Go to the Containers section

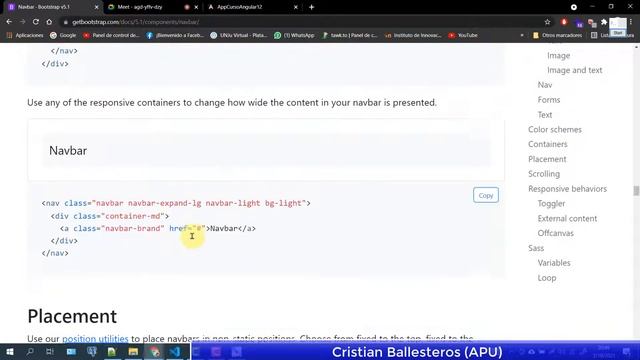(x=547, y=144)
